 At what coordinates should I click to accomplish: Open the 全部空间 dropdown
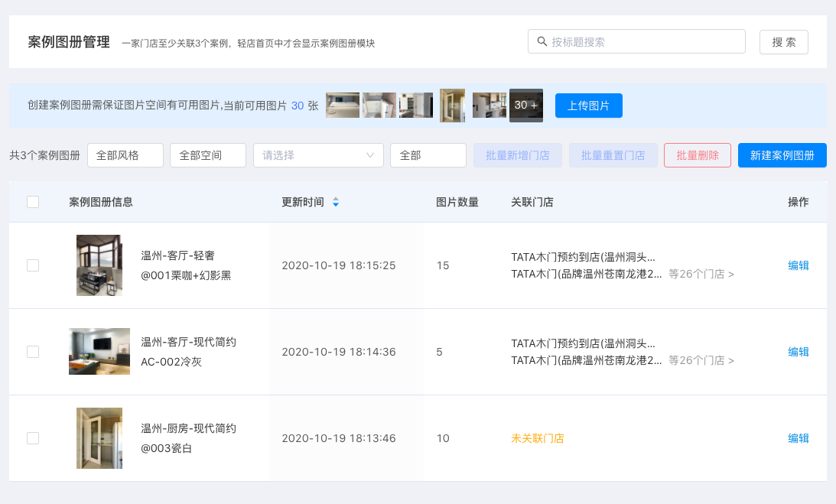(x=208, y=155)
